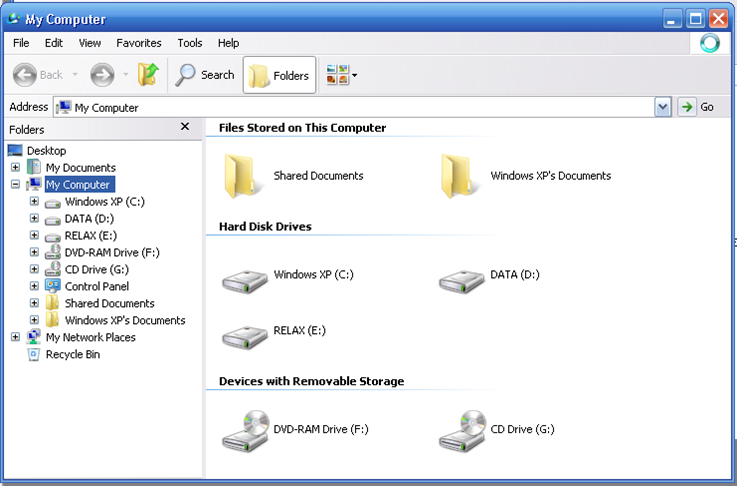Open the Favorites menu
The width and height of the screenshot is (737, 486).
(x=139, y=43)
